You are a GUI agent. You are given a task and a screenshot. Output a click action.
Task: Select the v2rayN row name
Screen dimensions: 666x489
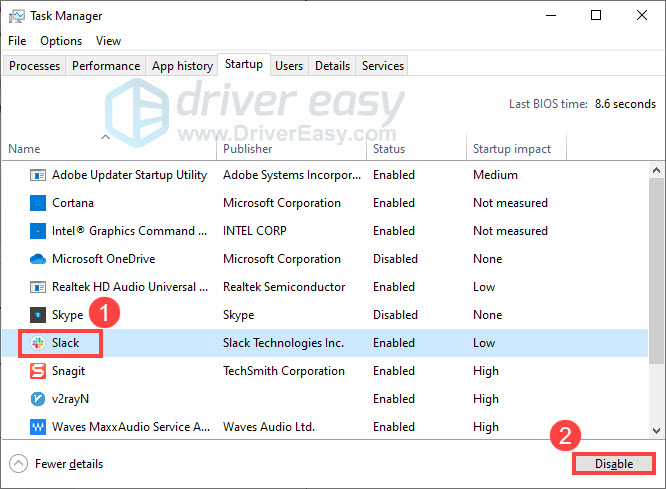[71, 399]
